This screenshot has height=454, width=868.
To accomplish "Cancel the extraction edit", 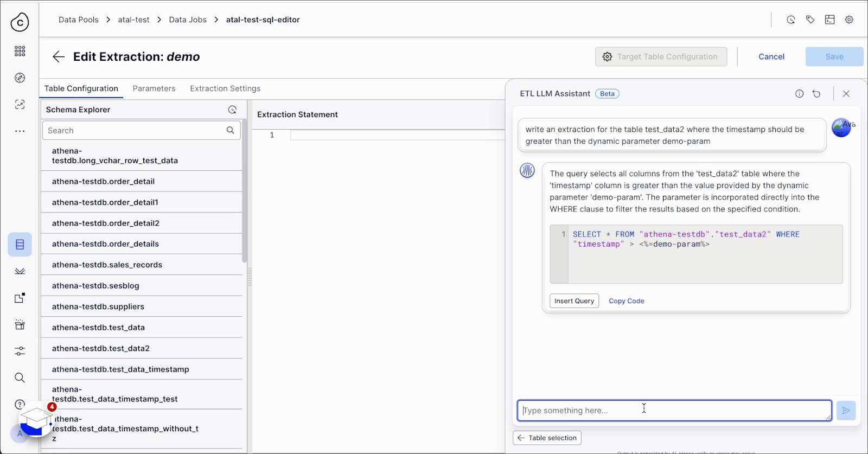I will 771,57.
